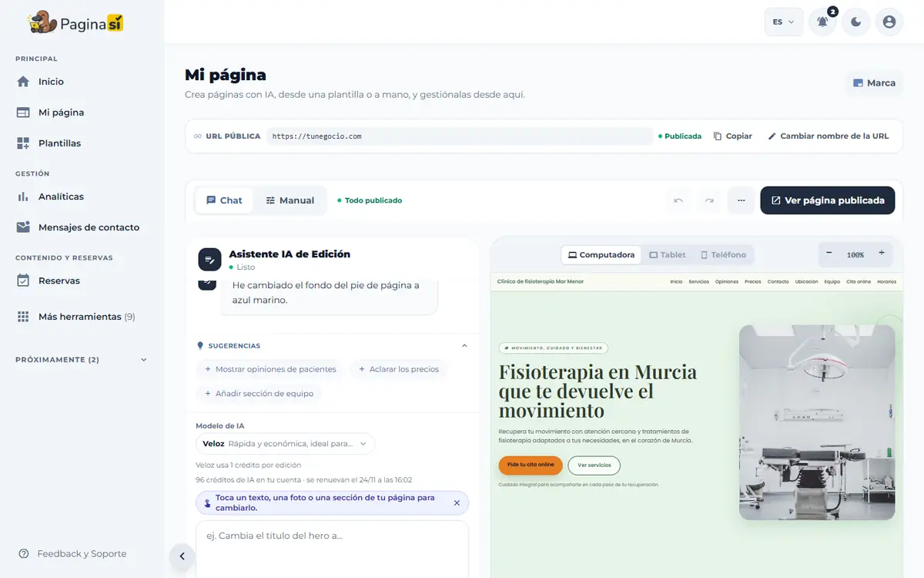Open Mensajes de contacto
Screen dimensions: 924x578
(x=89, y=227)
